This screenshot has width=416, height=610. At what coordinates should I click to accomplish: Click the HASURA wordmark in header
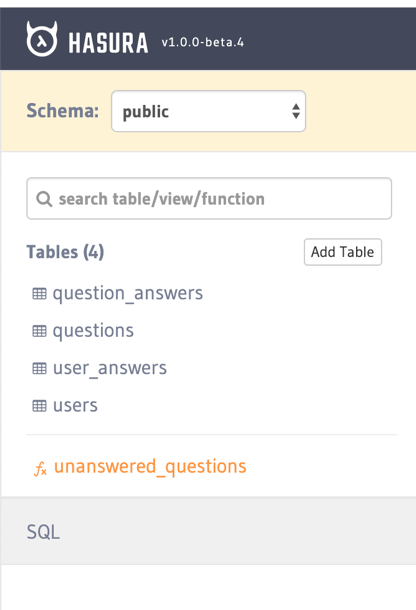click(108, 42)
